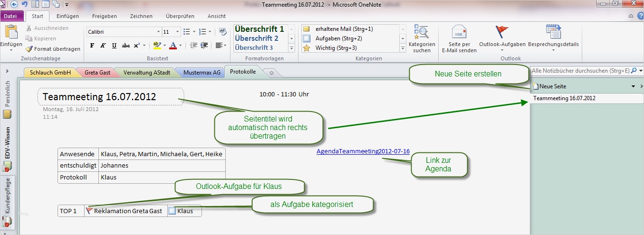644x235 pixels.
Task: Expand the notebook navigation bar chevron
Action: [x=7, y=71]
